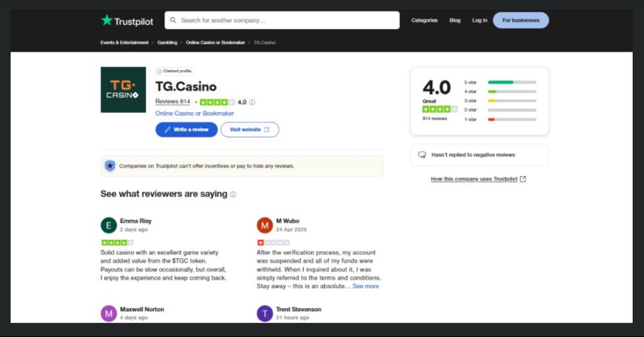Open M Wubo's profile avatar
Image resolution: width=644 pixels, height=337 pixels.
(x=265, y=226)
